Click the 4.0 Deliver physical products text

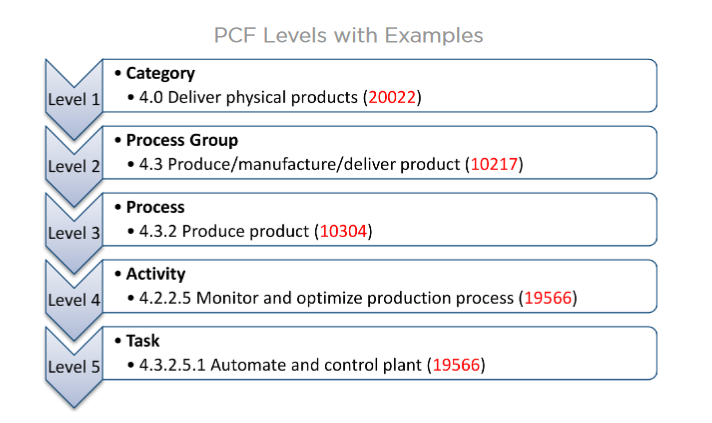248,97
